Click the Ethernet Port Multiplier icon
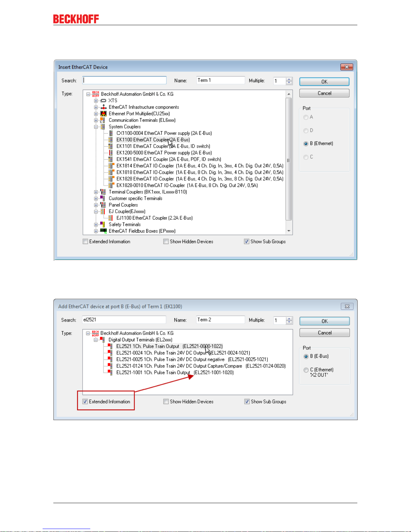Viewport: 411px width, 532px height. pyautogui.click(x=103, y=114)
